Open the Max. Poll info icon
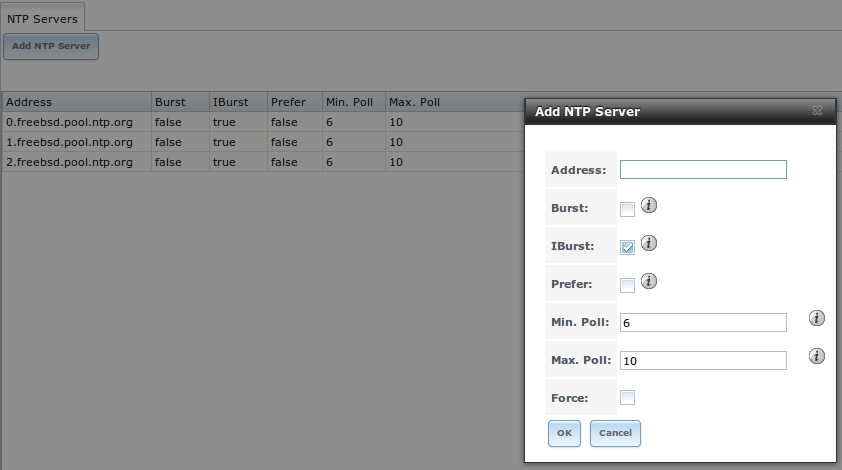The width and height of the screenshot is (842, 470). click(817, 356)
